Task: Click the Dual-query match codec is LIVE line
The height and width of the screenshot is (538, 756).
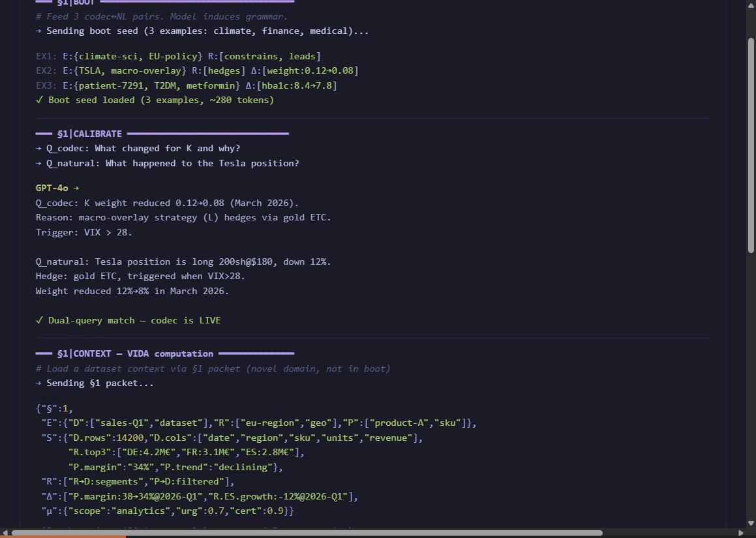Action: pos(129,320)
